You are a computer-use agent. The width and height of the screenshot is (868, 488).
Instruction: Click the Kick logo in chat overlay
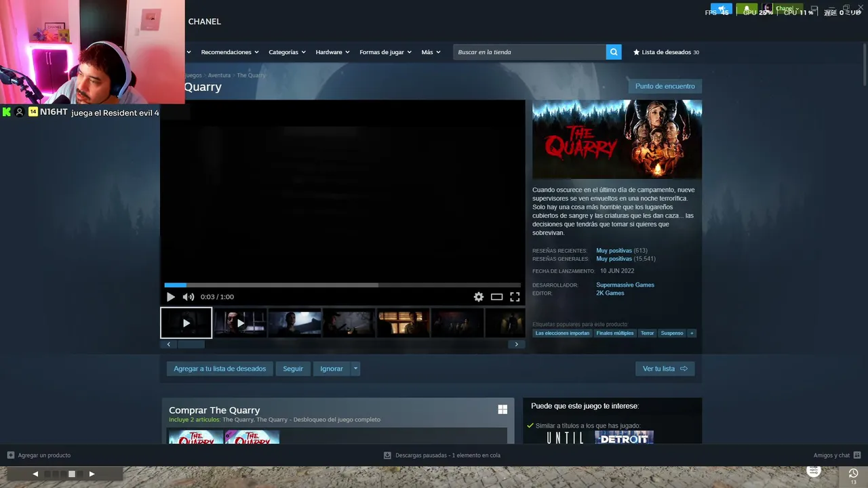coord(6,112)
